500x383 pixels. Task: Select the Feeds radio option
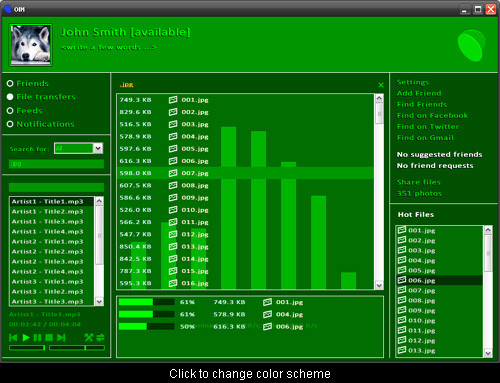click(x=10, y=111)
